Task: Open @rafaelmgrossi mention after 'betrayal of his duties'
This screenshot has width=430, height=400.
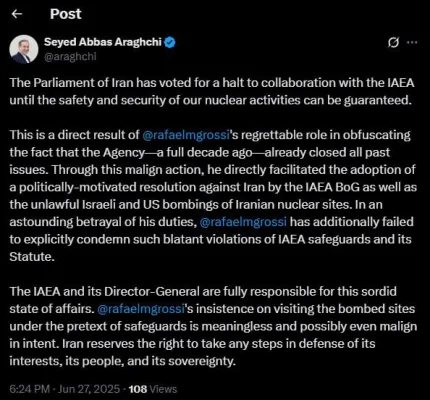Action: (x=243, y=222)
